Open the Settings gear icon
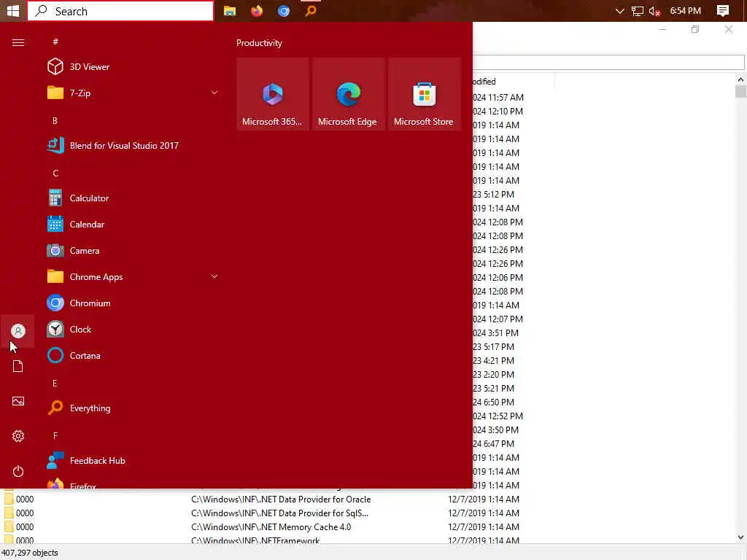The width and height of the screenshot is (747, 560). click(18, 436)
